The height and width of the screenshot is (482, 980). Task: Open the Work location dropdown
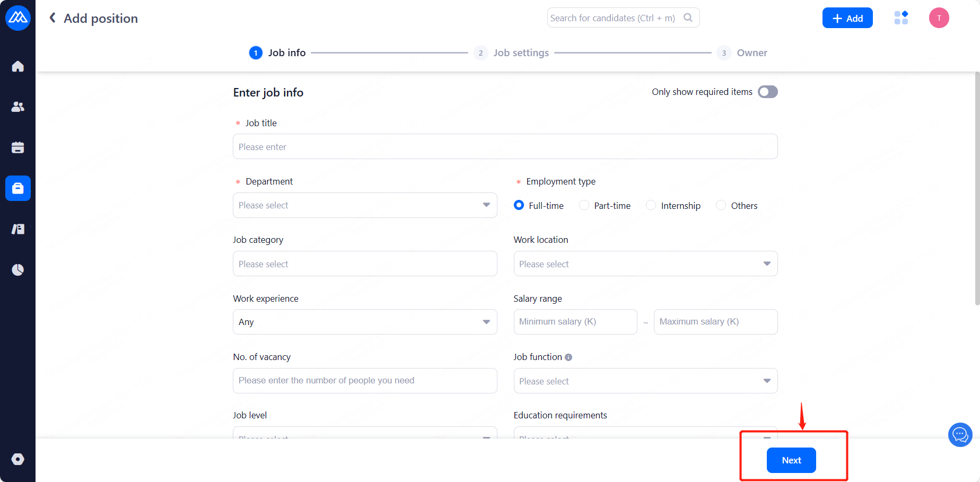[x=645, y=264]
